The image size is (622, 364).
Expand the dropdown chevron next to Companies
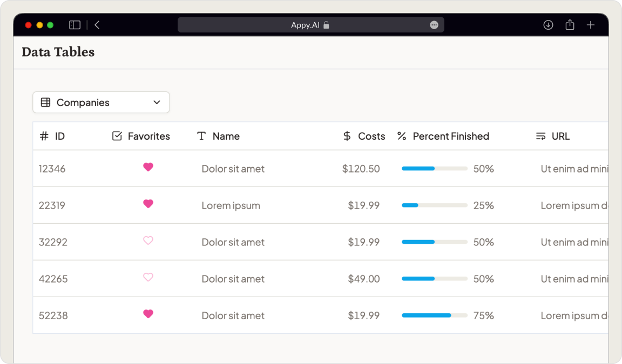tap(157, 102)
